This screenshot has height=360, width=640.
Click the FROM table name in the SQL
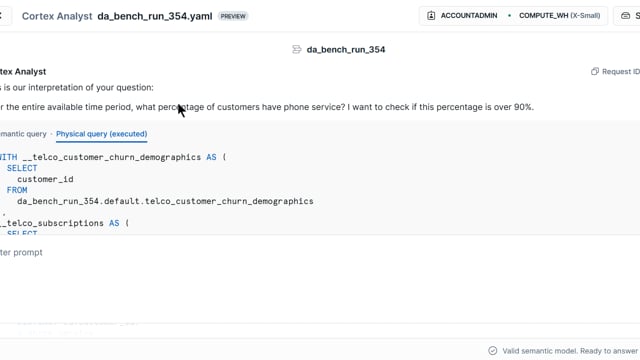(x=165, y=201)
